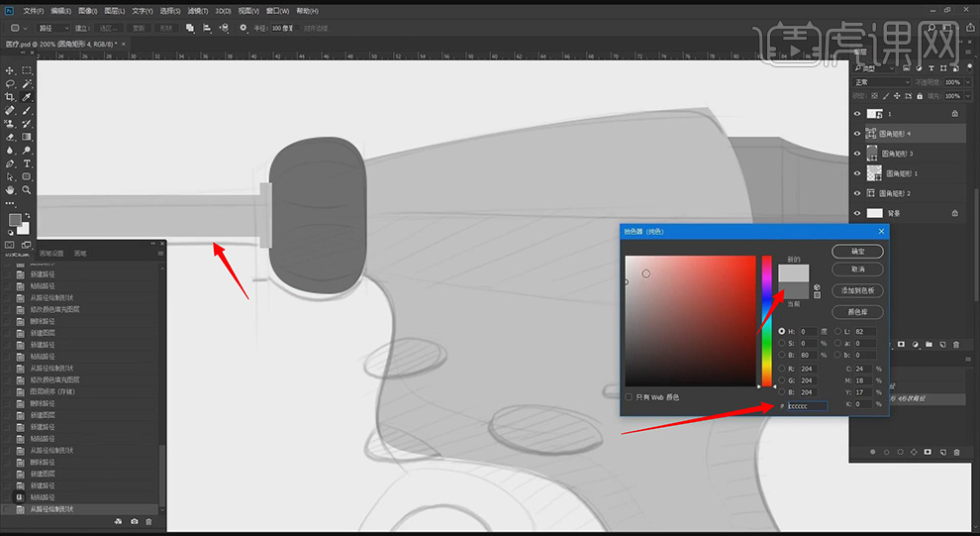Select the Lasso tool
The height and width of the screenshot is (536, 980).
click(x=9, y=84)
